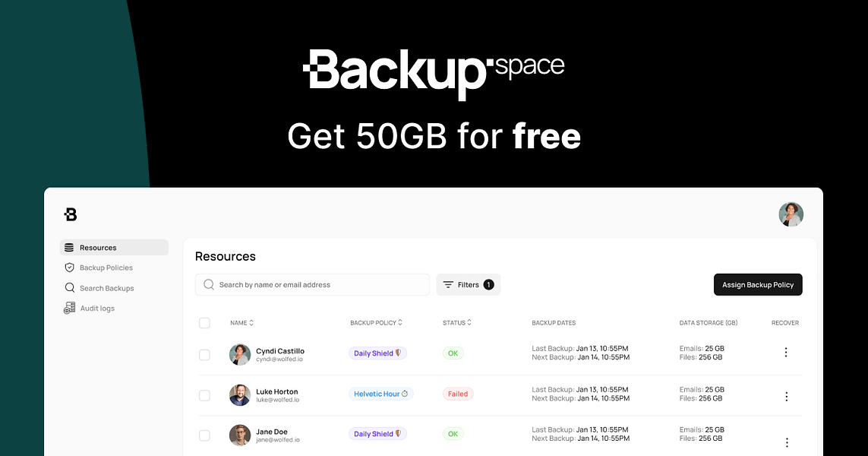Open Luke Horton's Helvetic Hour policy badge
The height and width of the screenshot is (456, 868).
pos(380,393)
